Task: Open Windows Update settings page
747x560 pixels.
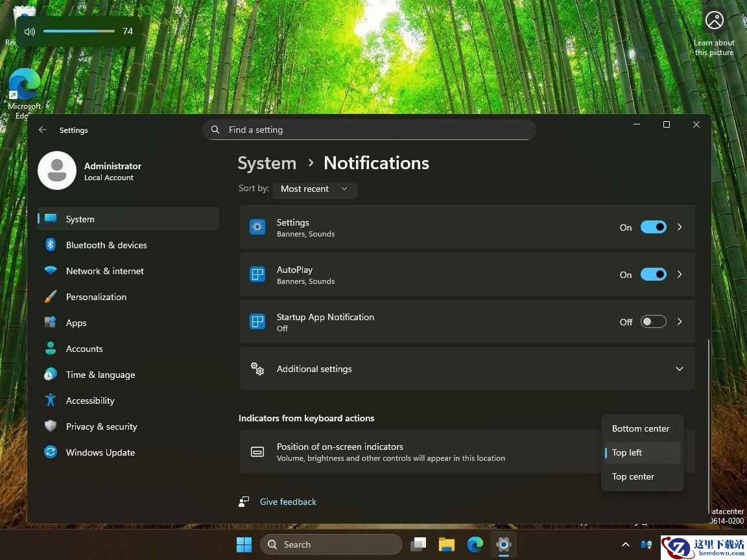Action: 128,452
